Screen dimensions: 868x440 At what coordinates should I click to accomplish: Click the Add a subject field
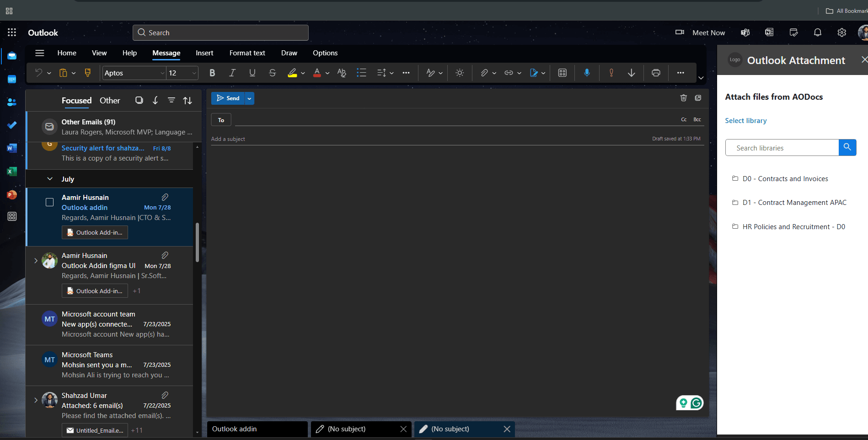pos(430,139)
